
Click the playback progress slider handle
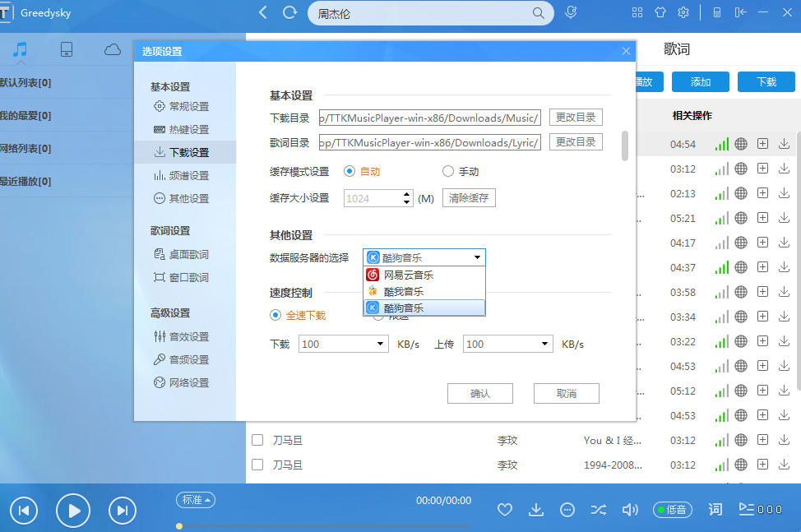(178, 526)
